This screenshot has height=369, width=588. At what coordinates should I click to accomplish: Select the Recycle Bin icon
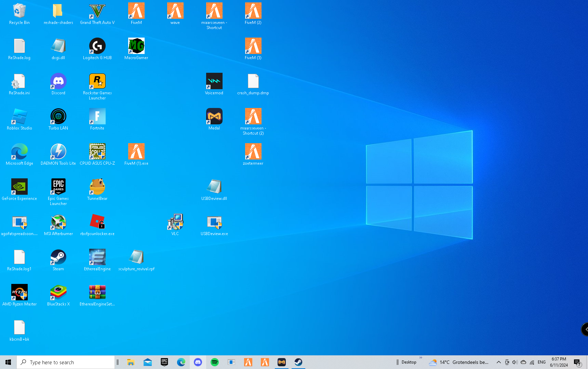coord(19,11)
